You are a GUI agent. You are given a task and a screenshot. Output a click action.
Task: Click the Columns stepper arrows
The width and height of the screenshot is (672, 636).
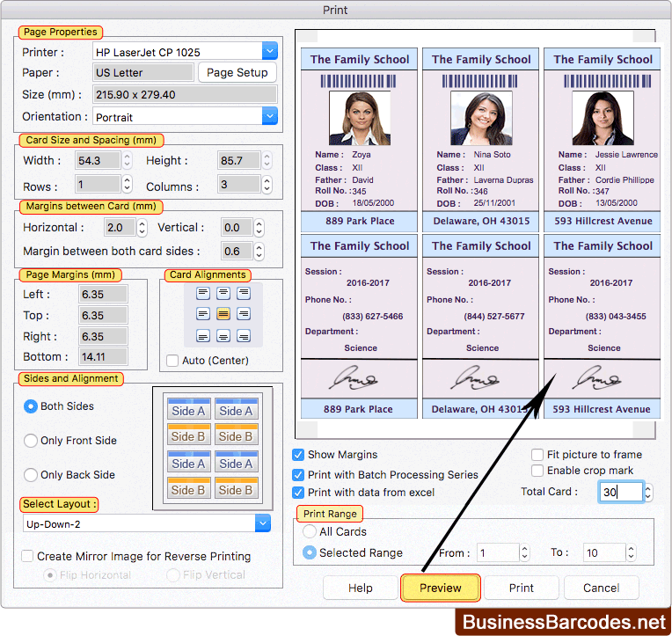[267, 185]
